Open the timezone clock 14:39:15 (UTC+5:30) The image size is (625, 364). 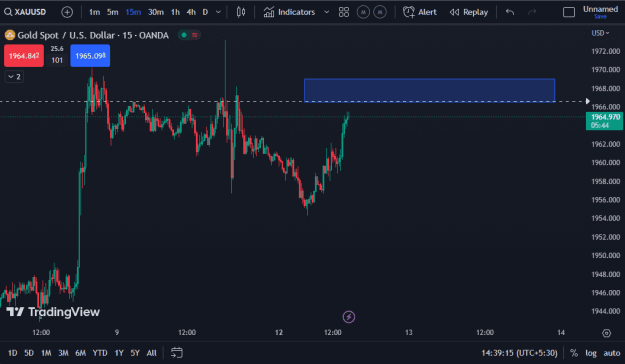click(519, 353)
